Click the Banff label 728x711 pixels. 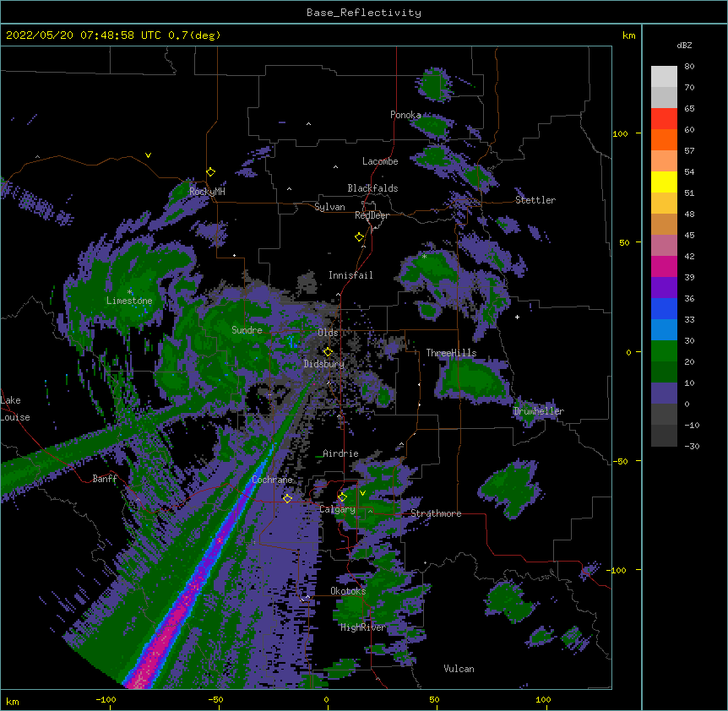pyautogui.click(x=105, y=479)
